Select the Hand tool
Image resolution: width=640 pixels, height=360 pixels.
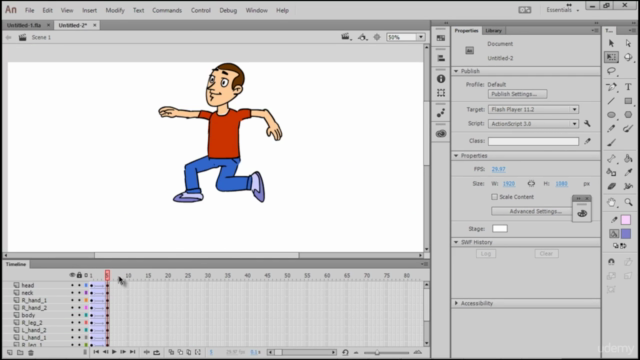(x=611, y=202)
